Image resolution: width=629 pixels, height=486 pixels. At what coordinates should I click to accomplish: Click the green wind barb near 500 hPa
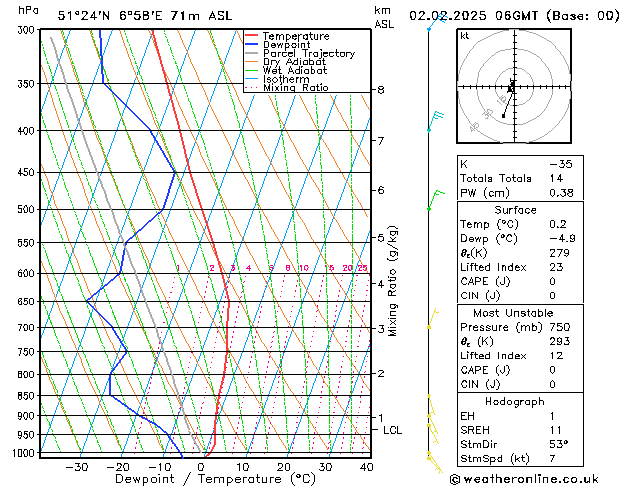[433, 200]
